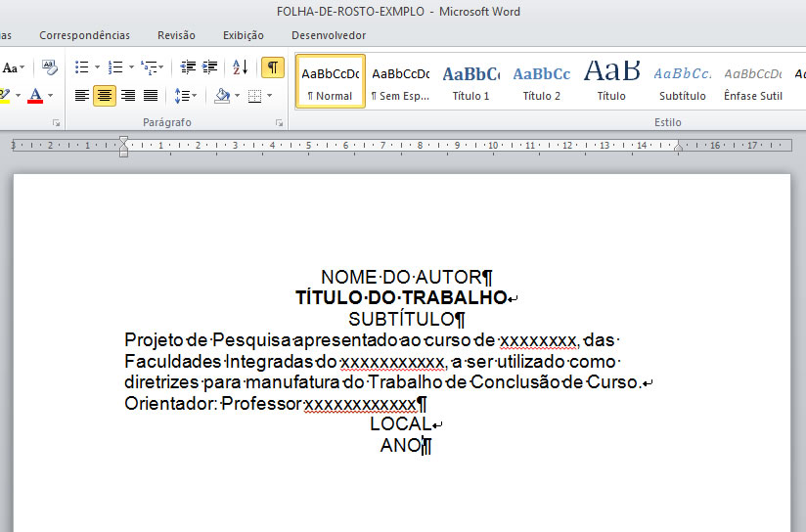This screenshot has width=806, height=532.
Task: Open the numbered list dropdown arrow
Action: [x=131, y=67]
